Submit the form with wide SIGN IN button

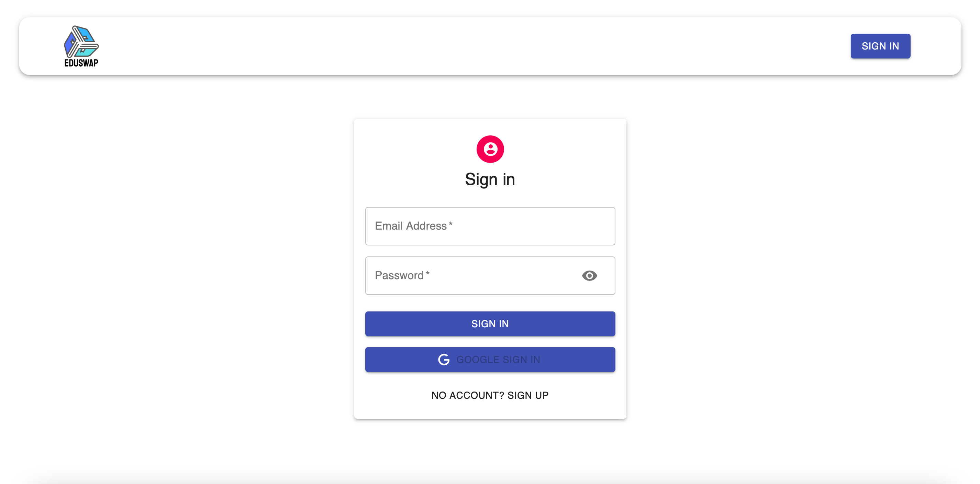[x=490, y=324]
